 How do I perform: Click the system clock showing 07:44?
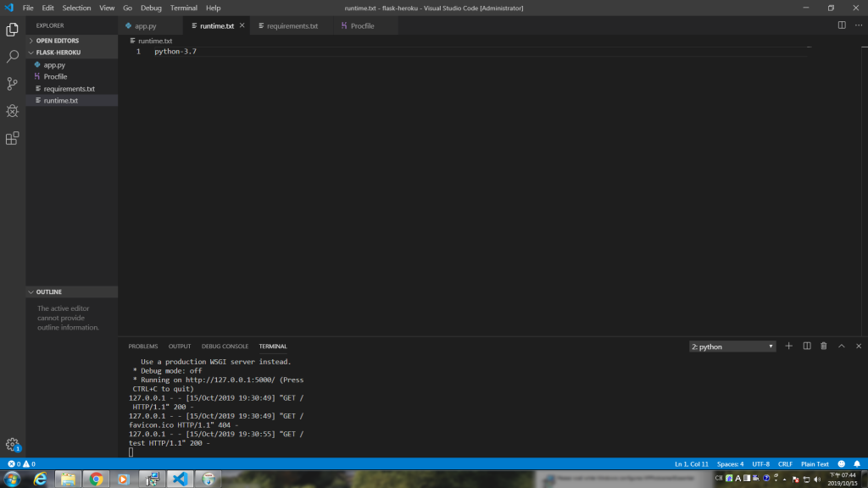tap(843, 480)
